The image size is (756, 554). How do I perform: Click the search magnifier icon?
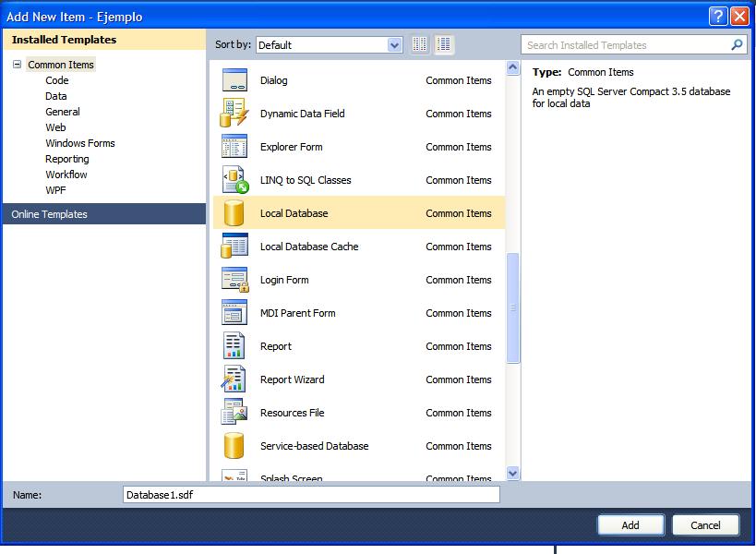(736, 44)
